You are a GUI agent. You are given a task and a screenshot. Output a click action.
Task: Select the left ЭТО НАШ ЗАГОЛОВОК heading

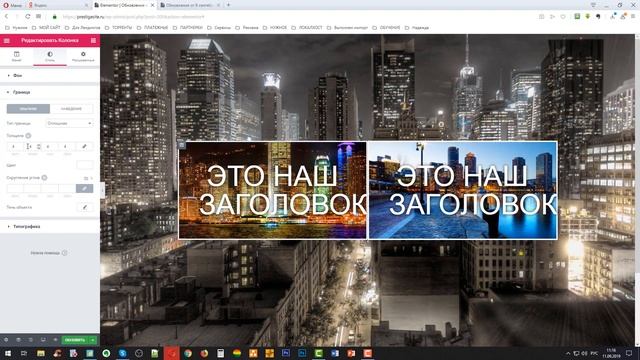tap(282, 190)
